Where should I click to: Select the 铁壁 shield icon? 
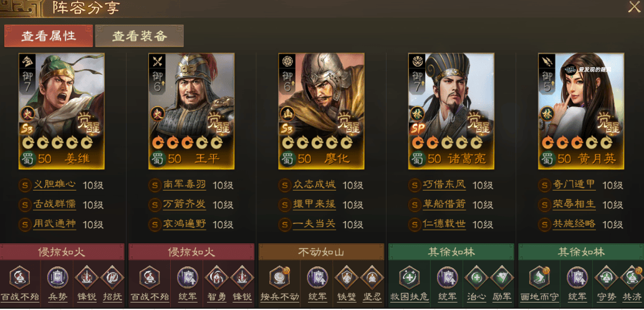point(346,277)
